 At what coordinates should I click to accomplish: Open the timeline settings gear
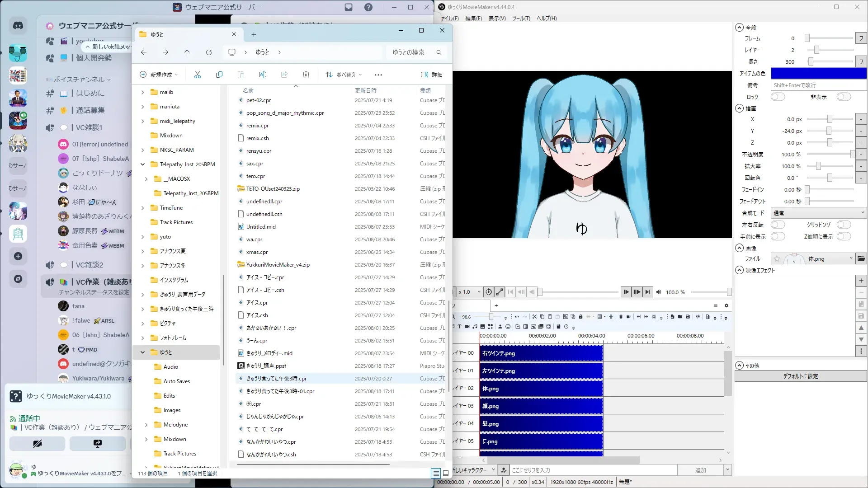tap(726, 305)
